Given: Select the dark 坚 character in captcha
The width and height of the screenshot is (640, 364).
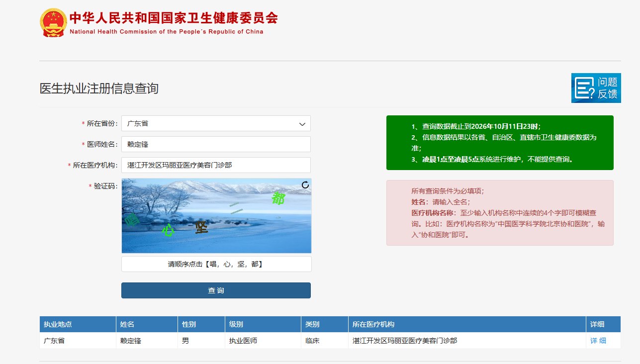Looking at the screenshot, I should [x=201, y=227].
